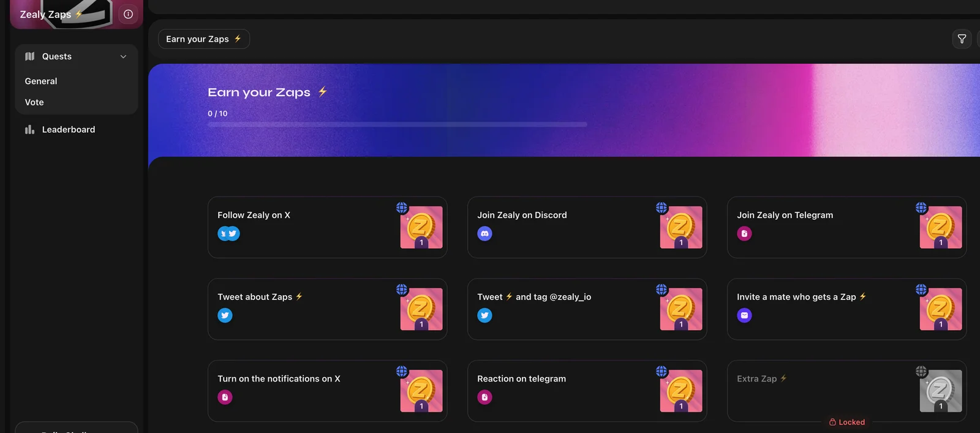Image resolution: width=980 pixels, height=433 pixels.
Task: Open the filter funnel icon
Action: [962, 39]
